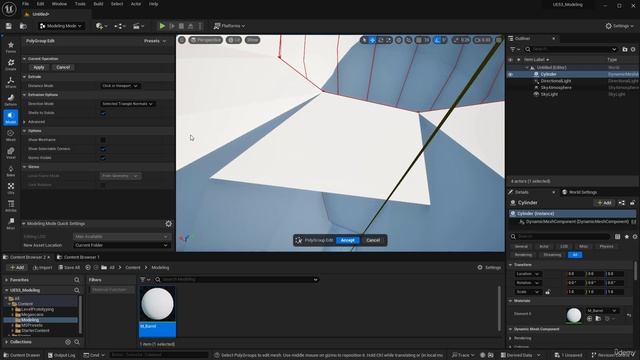Click the Search Modeling input field
Screen dimensions: 640x360
238,280
